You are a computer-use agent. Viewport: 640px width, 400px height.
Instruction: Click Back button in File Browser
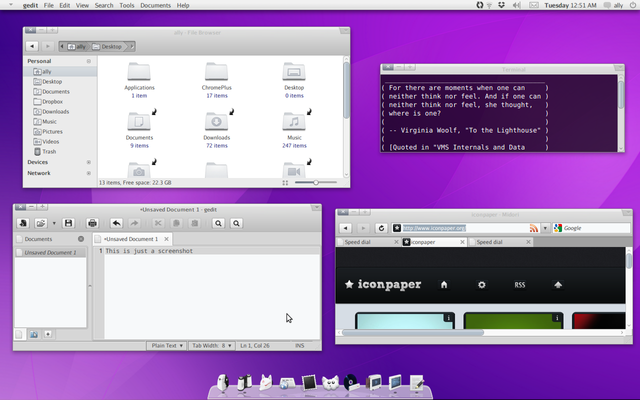(x=32, y=47)
